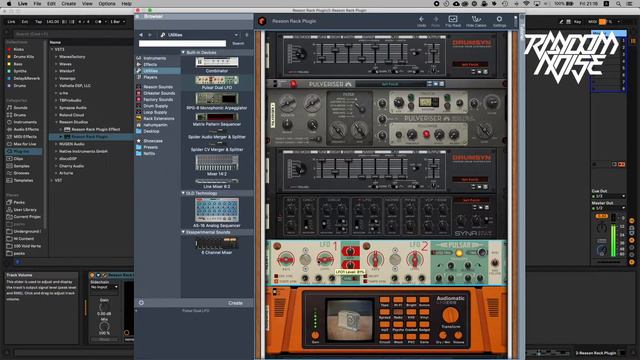
Task: Click the Hide Cables icon
Action: tap(476, 21)
